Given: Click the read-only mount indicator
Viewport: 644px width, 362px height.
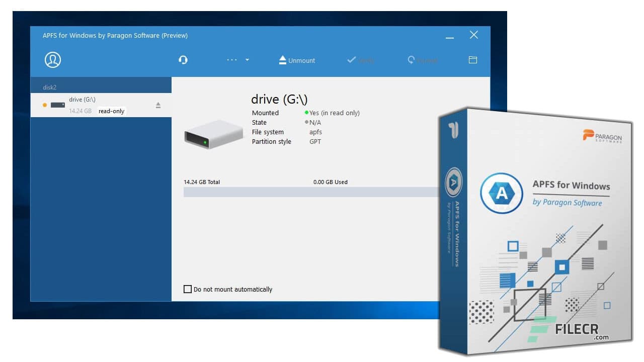Looking at the screenshot, I should coord(111,111).
